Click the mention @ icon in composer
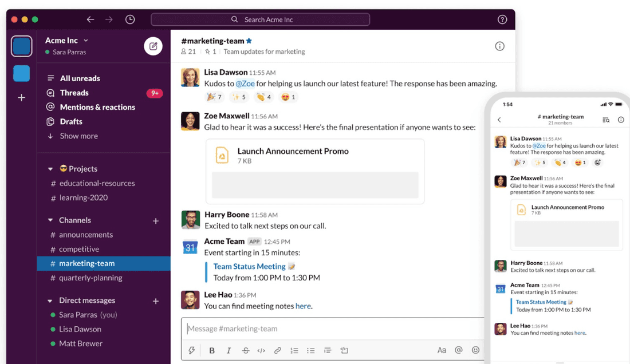 click(x=458, y=350)
